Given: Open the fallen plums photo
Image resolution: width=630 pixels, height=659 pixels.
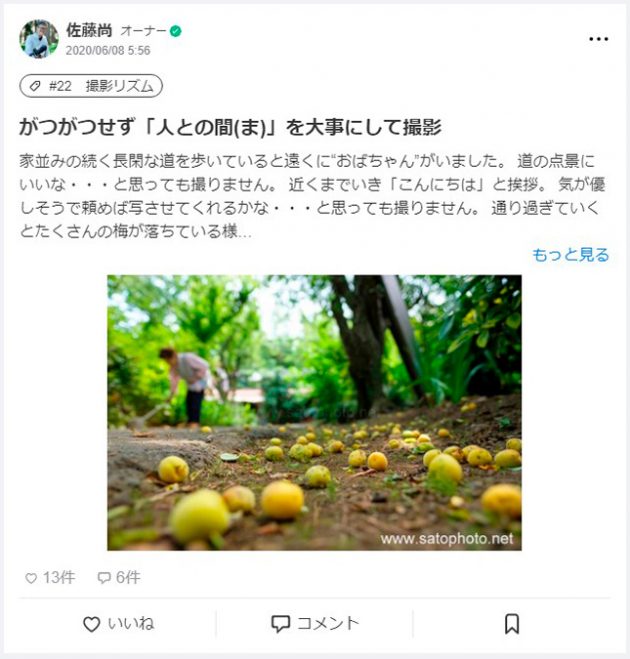Looking at the screenshot, I should [314, 413].
